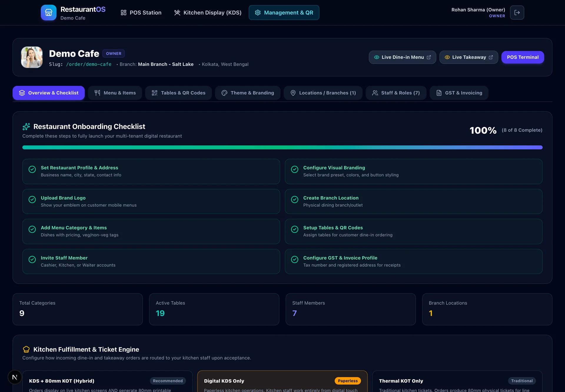
Task: Click the Total Categories stat card
Action: (x=78, y=309)
